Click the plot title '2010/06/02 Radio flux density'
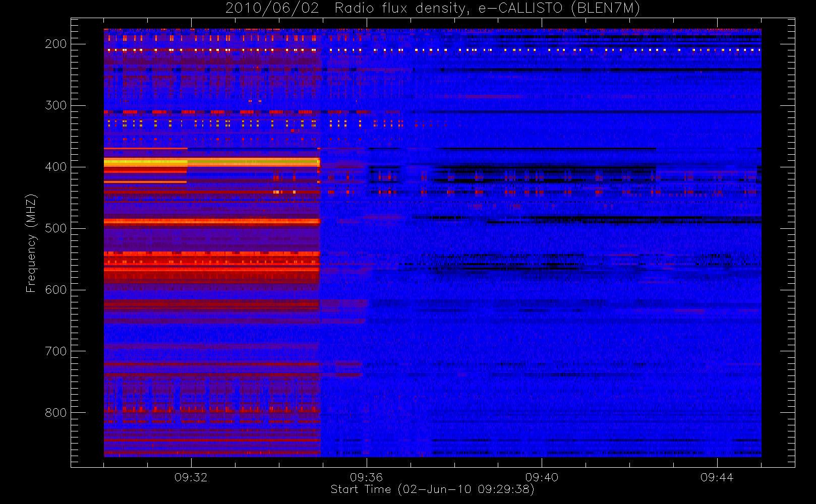816x504 pixels. click(x=433, y=9)
